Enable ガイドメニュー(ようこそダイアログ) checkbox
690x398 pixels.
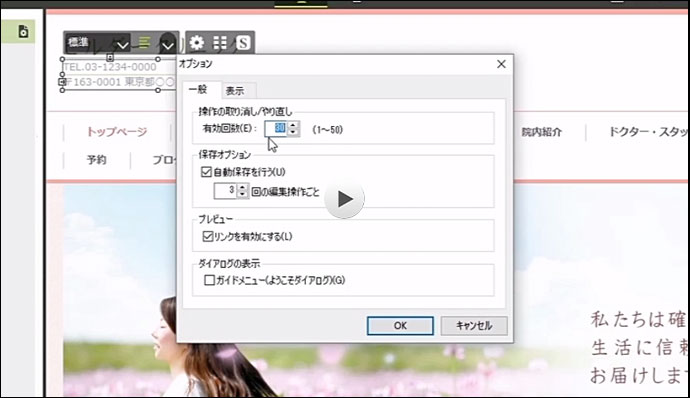(x=209, y=280)
